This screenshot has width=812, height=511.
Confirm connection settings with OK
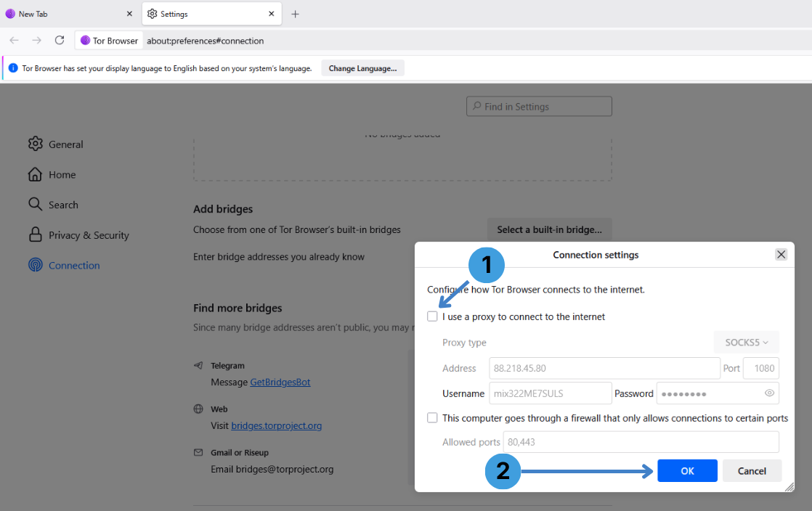pyautogui.click(x=687, y=470)
